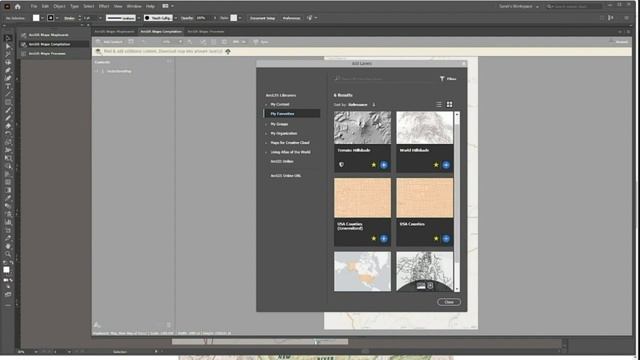Toggle the USA Counties favorite star
This screenshot has width=640, height=360.
click(x=436, y=239)
